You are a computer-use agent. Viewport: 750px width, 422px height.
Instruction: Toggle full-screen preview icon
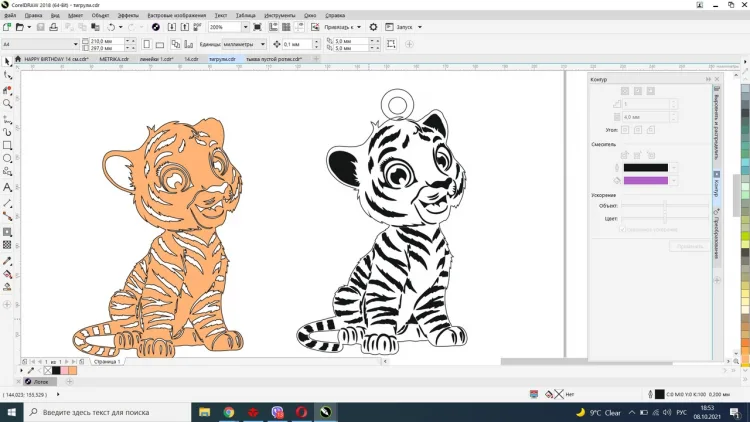click(x=257, y=27)
